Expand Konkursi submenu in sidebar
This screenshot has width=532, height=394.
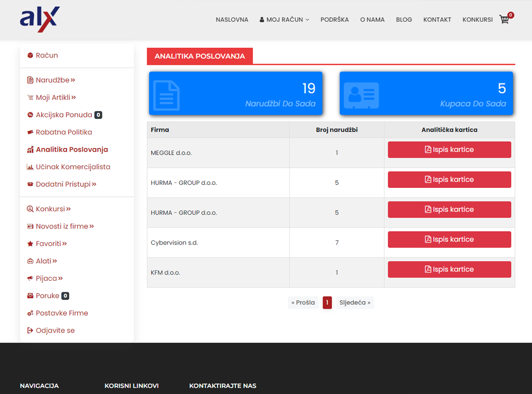click(69, 209)
